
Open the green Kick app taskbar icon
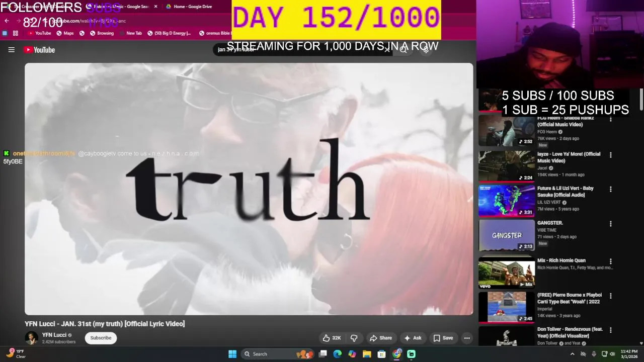412,354
